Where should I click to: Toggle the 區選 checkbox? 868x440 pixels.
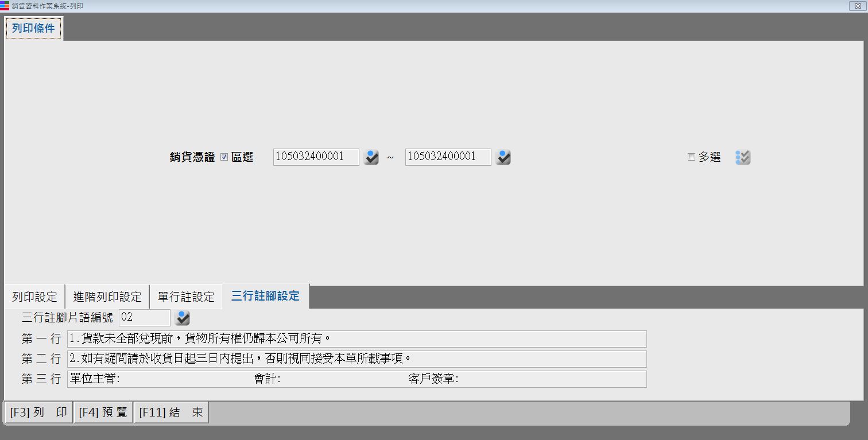tap(224, 157)
